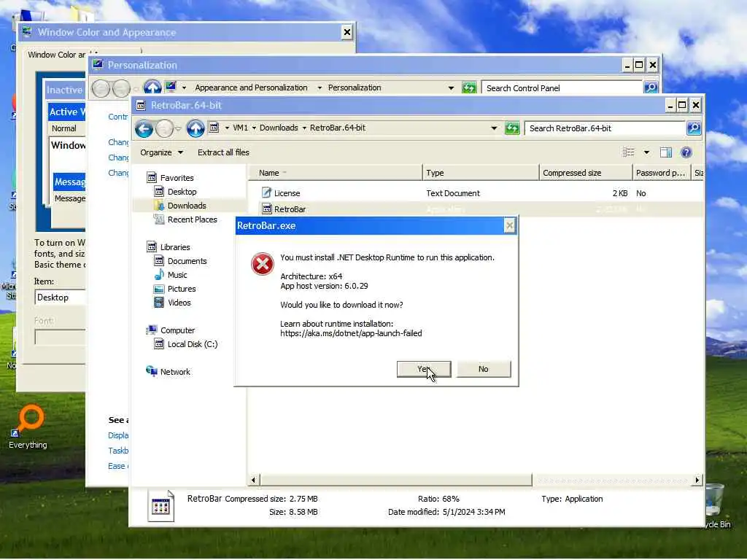
Task: Click Personalization breadcrumb item
Action: click(x=355, y=87)
